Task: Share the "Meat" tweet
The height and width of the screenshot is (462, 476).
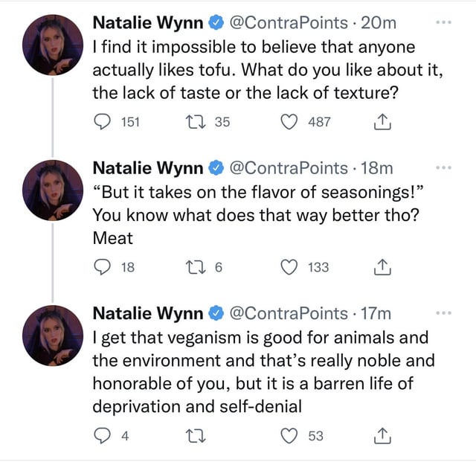Action: click(x=381, y=267)
